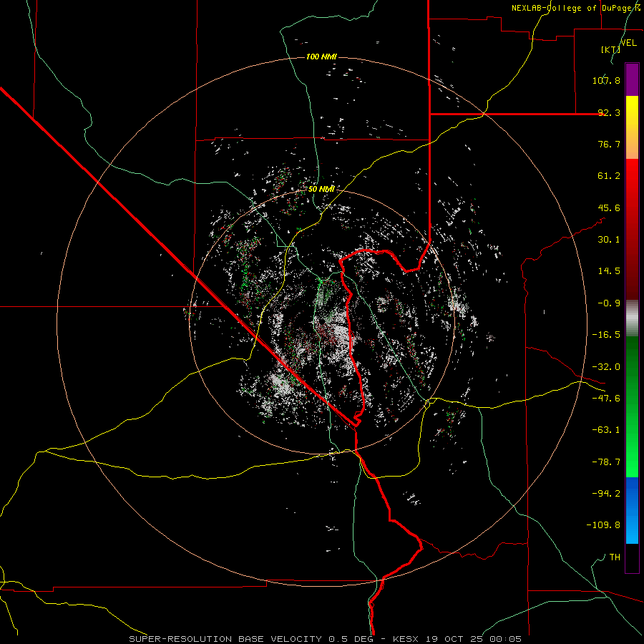This screenshot has height=644, width=644.
Task: Select the 76.7 legend value
Action: (x=609, y=144)
